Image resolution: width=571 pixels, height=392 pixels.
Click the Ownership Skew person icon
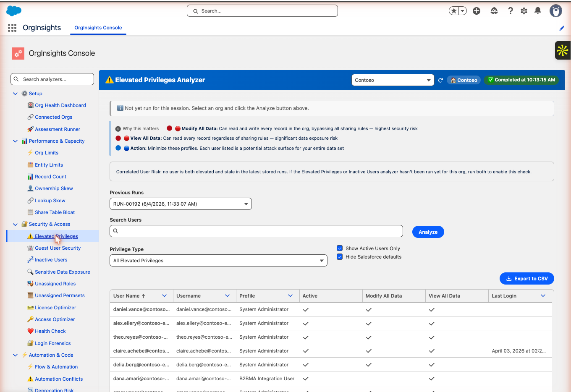coord(30,188)
